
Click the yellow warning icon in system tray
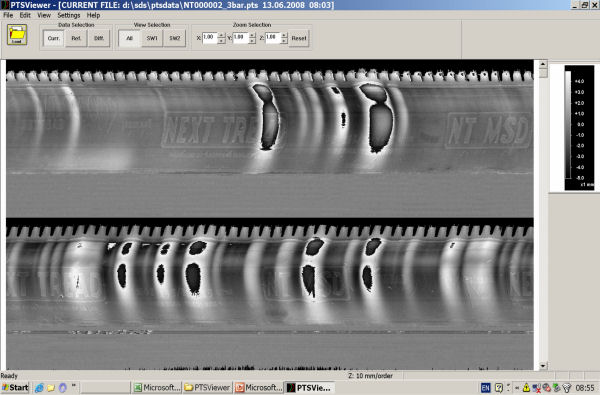(x=526, y=388)
